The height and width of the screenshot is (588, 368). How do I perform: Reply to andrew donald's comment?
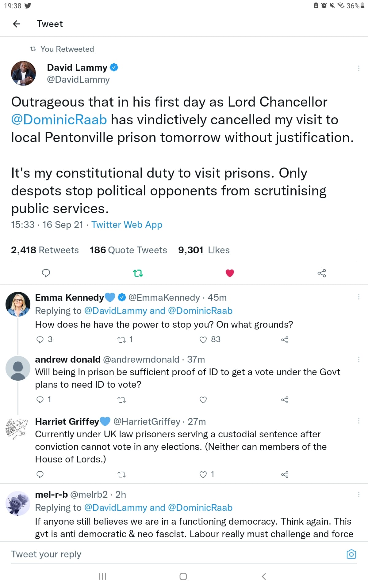40,400
